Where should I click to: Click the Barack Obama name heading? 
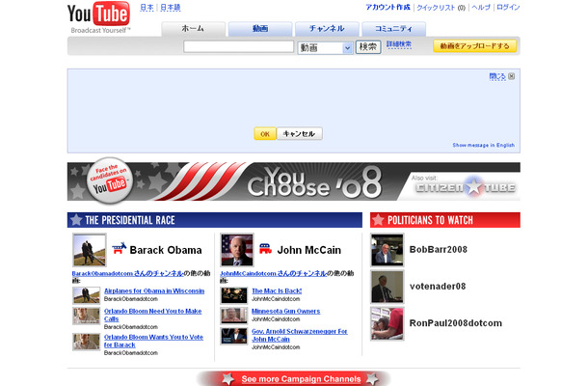click(x=166, y=250)
